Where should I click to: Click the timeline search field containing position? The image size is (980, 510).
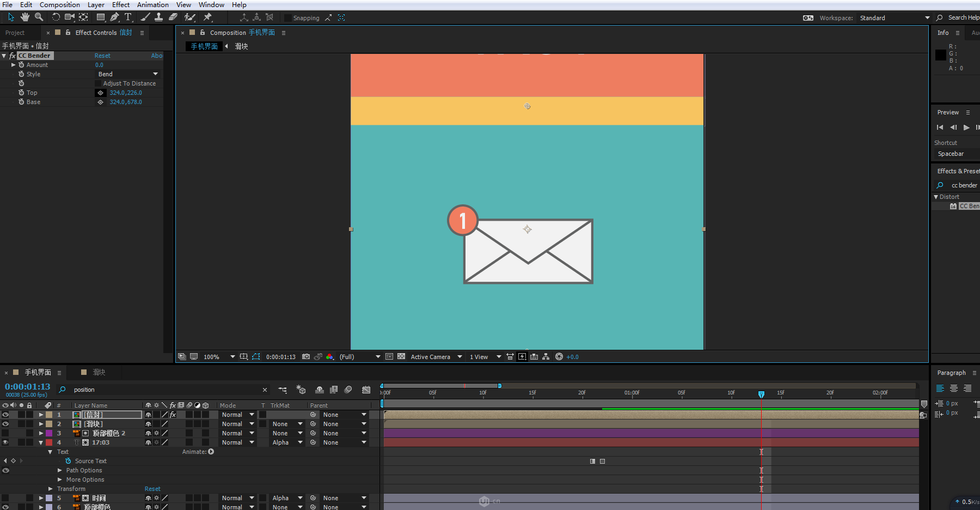pyautogui.click(x=163, y=390)
